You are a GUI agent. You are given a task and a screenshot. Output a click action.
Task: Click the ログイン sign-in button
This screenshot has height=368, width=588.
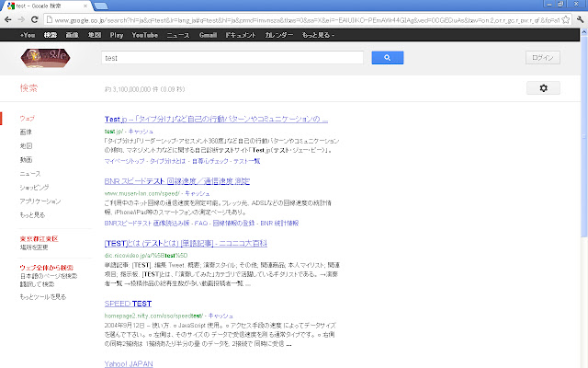tap(542, 57)
